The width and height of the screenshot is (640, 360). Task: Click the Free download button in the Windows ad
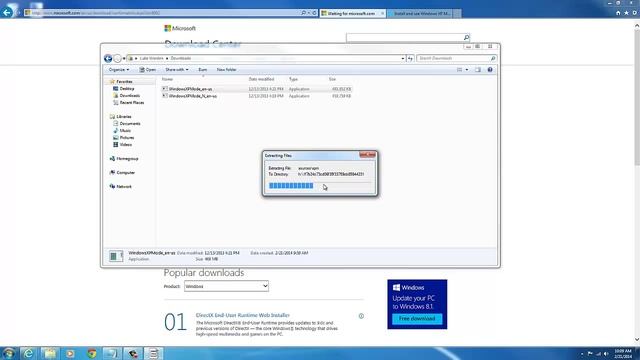[417, 319]
